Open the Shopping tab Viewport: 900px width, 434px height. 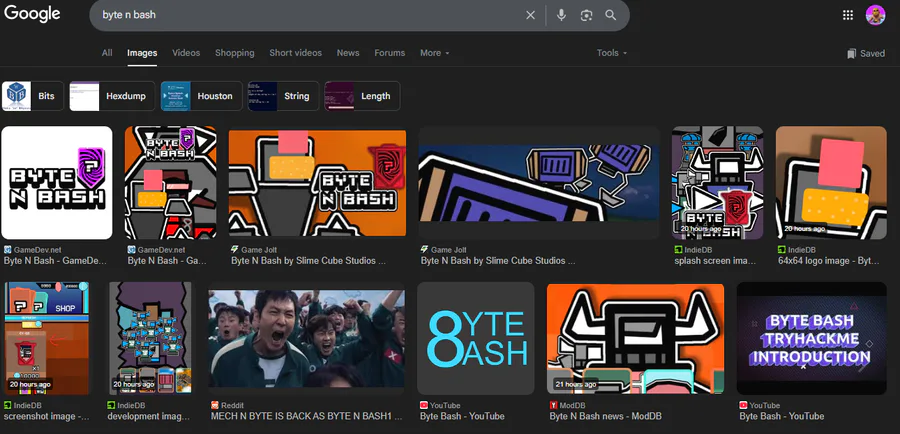(x=235, y=53)
